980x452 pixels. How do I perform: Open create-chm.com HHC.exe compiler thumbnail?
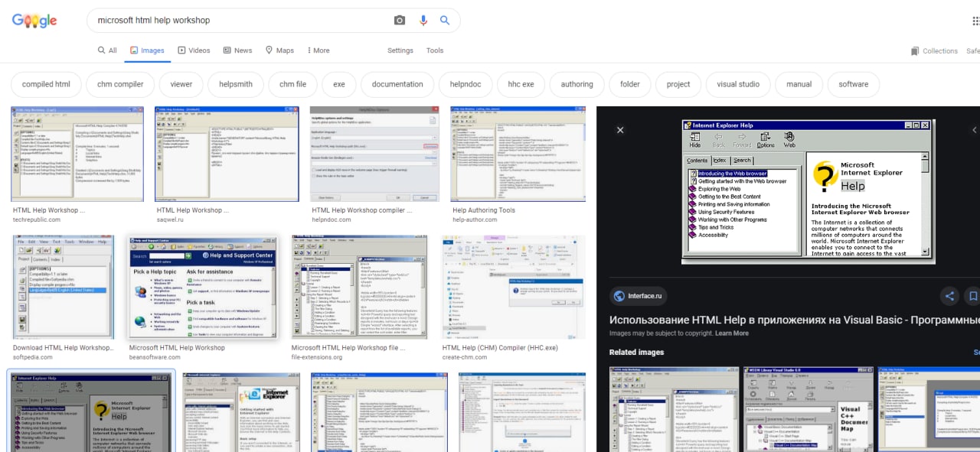(x=514, y=288)
